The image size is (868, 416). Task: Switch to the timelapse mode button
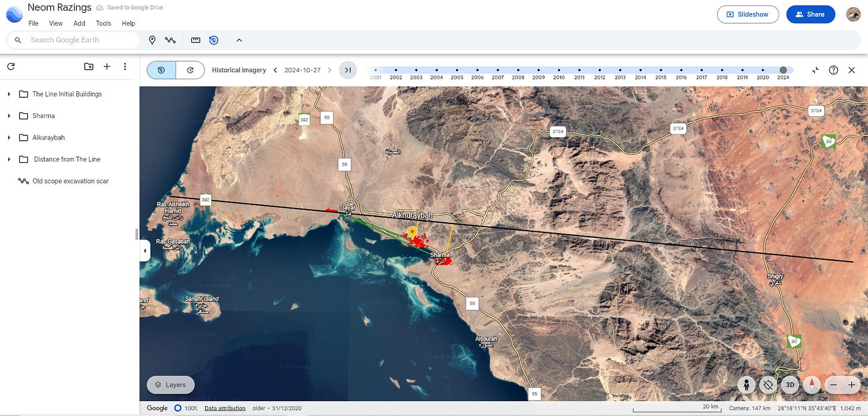(190, 70)
